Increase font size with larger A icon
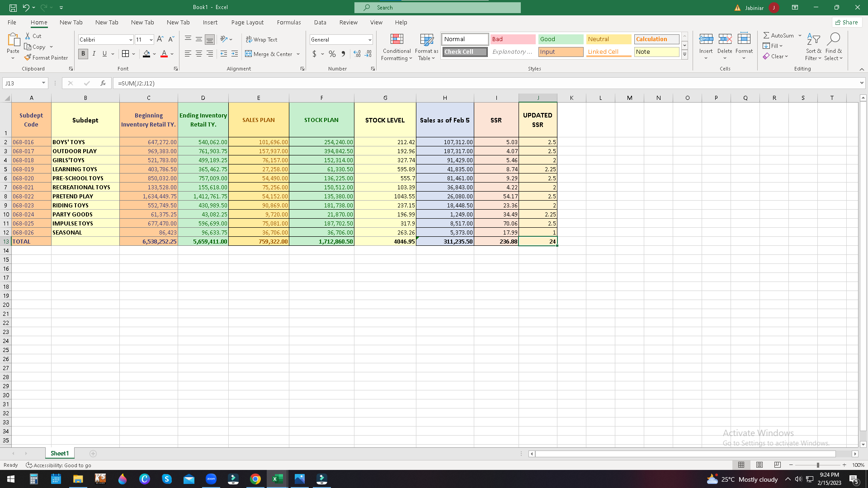The height and width of the screenshot is (488, 868). tap(160, 39)
